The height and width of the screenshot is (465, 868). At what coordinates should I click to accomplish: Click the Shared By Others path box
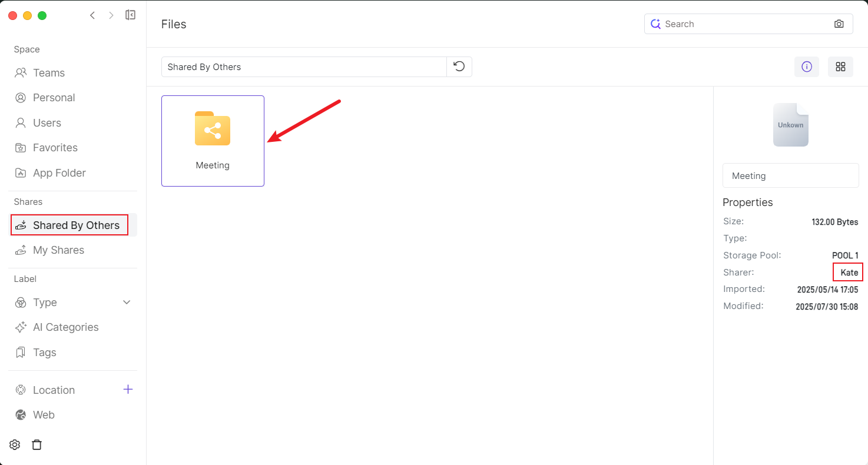coord(303,67)
